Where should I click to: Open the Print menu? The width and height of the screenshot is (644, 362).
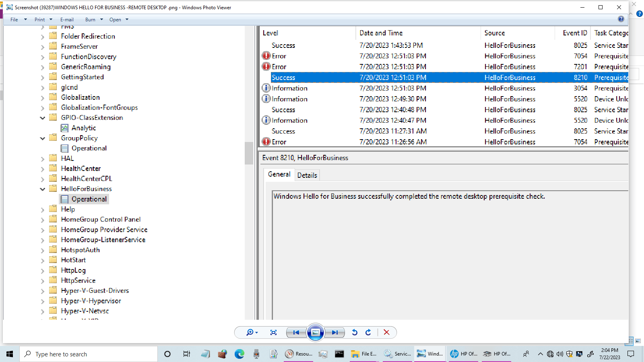[x=39, y=19]
